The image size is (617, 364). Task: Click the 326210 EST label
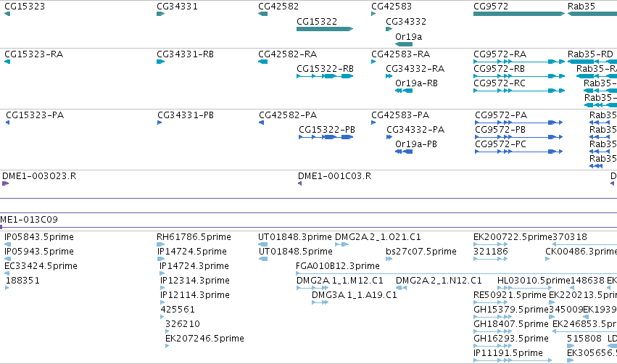[183, 324]
